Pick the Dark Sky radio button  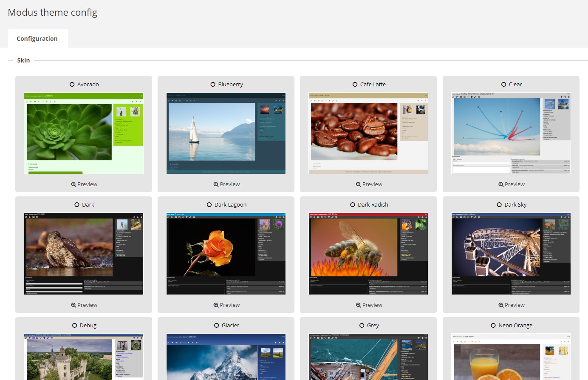point(500,205)
